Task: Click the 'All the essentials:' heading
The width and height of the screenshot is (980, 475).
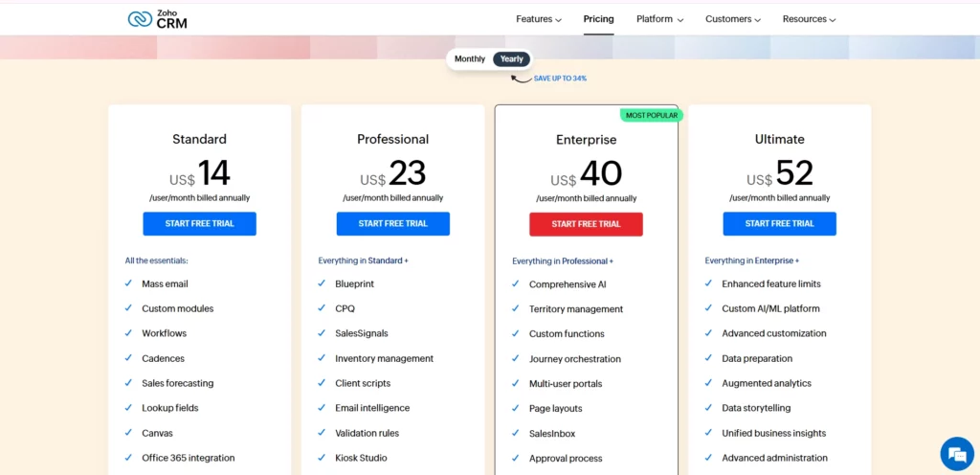Action: pyautogui.click(x=156, y=260)
